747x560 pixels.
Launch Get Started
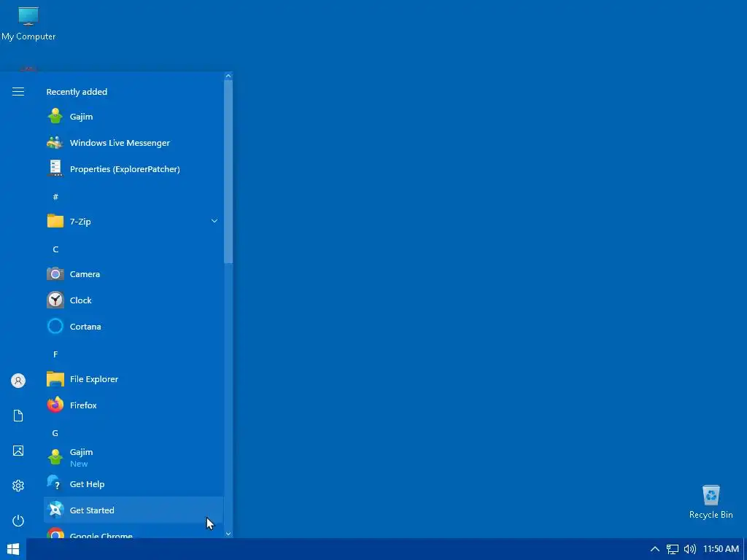point(133,510)
